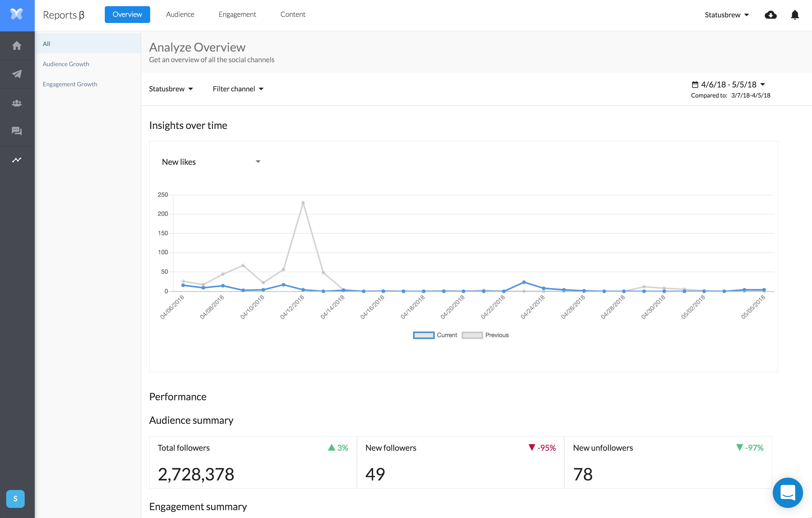812x518 pixels.
Task: Click the Statusbrew butterfly logo
Action: click(17, 15)
